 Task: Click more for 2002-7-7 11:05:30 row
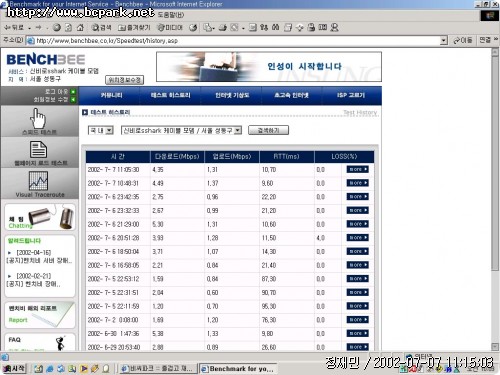click(358, 169)
